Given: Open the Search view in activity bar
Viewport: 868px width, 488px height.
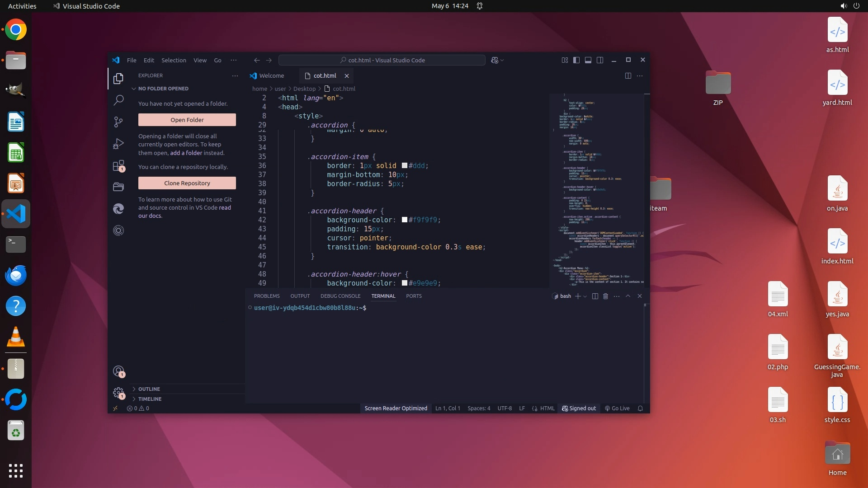Looking at the screenshot, I should (118, 100).
